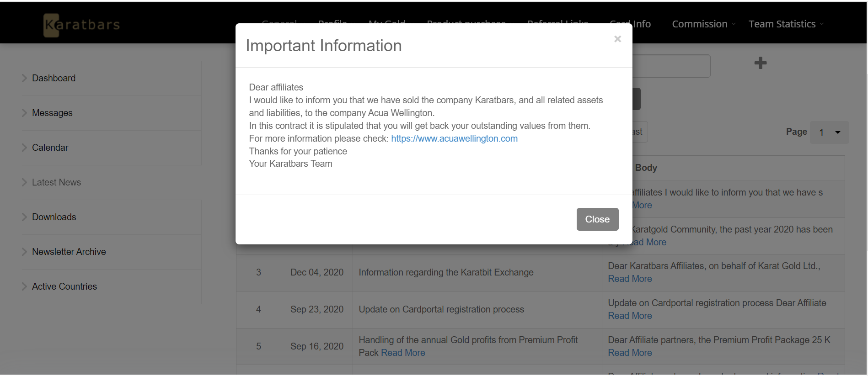868x376 pixels.
Task: Click the chevron icon beside Active Countries
Action: point(24,286)
